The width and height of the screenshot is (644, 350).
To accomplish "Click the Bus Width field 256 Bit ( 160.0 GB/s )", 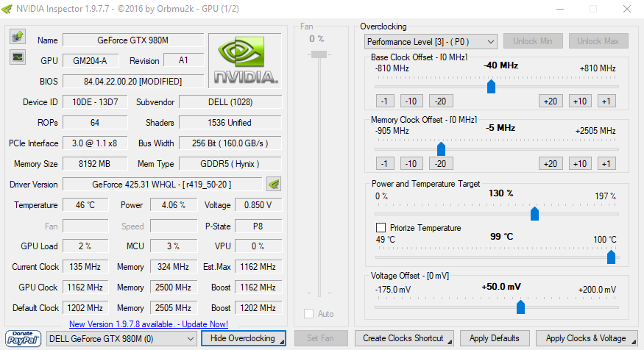I will 230,143.
